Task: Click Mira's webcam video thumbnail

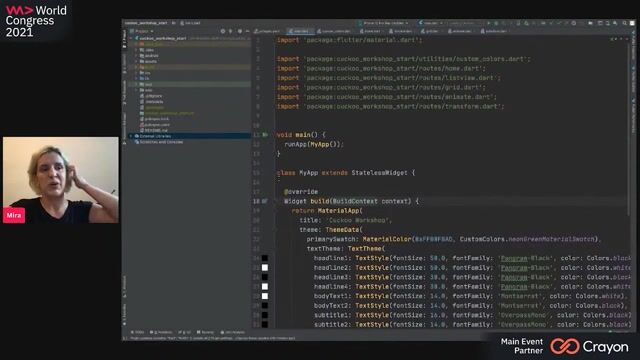Action: tap(61, 180)
